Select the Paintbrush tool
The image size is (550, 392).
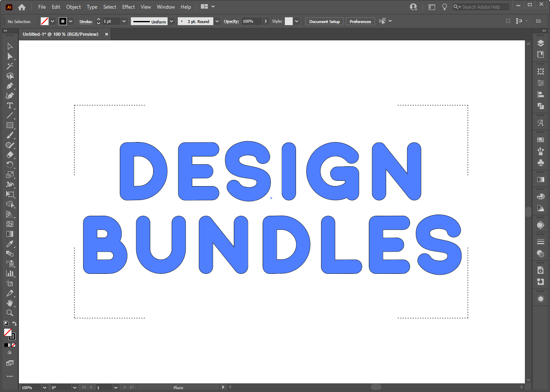pos(10,135)
